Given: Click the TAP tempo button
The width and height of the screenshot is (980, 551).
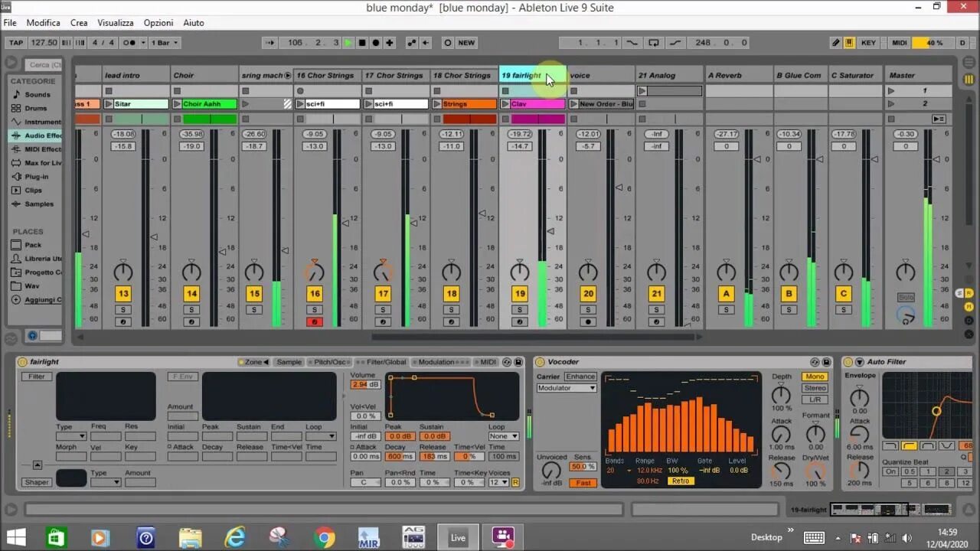Looking at the screenshot, I should pos(15,43).
